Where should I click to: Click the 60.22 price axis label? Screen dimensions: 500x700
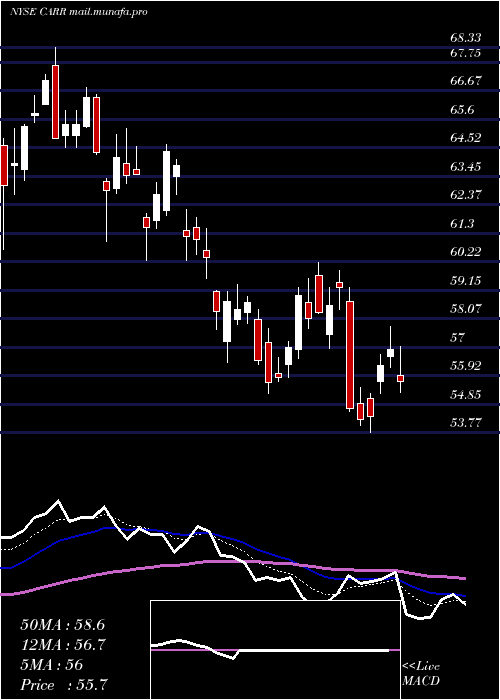click(466, 252)
